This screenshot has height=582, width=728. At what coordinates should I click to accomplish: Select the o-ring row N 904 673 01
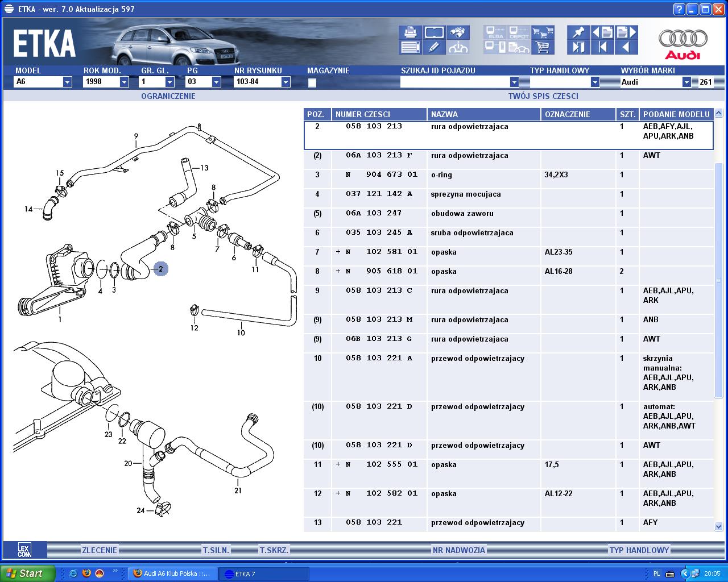pos(508,174)
